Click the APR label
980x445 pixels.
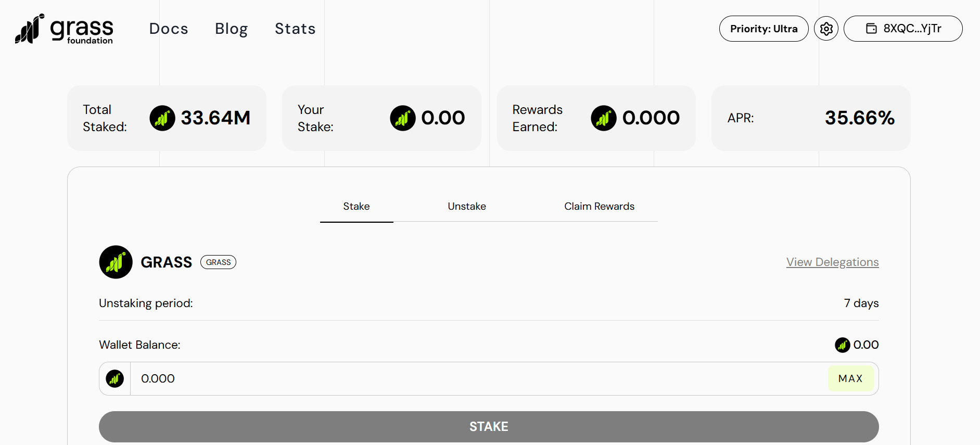pos(741,118)
